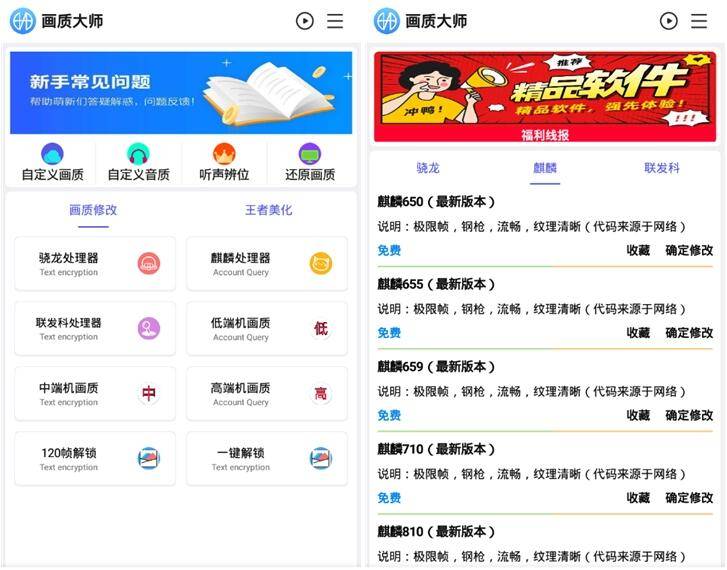Open the 高端机画质 card label
This screenshot has width=727, height=570.
[241, 388]
